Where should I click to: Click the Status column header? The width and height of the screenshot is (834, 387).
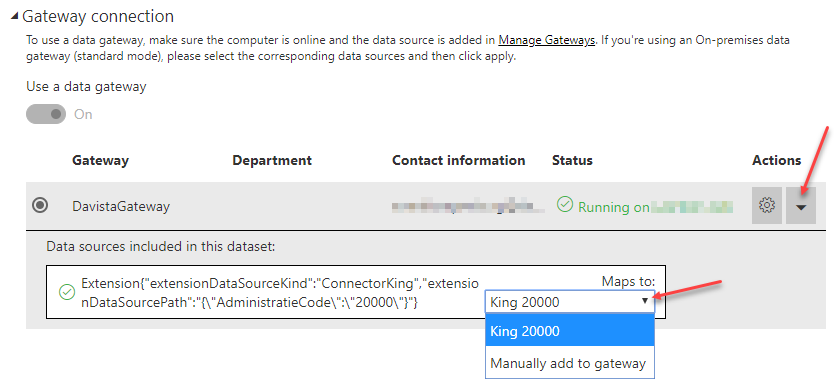[x=572, y=160]
